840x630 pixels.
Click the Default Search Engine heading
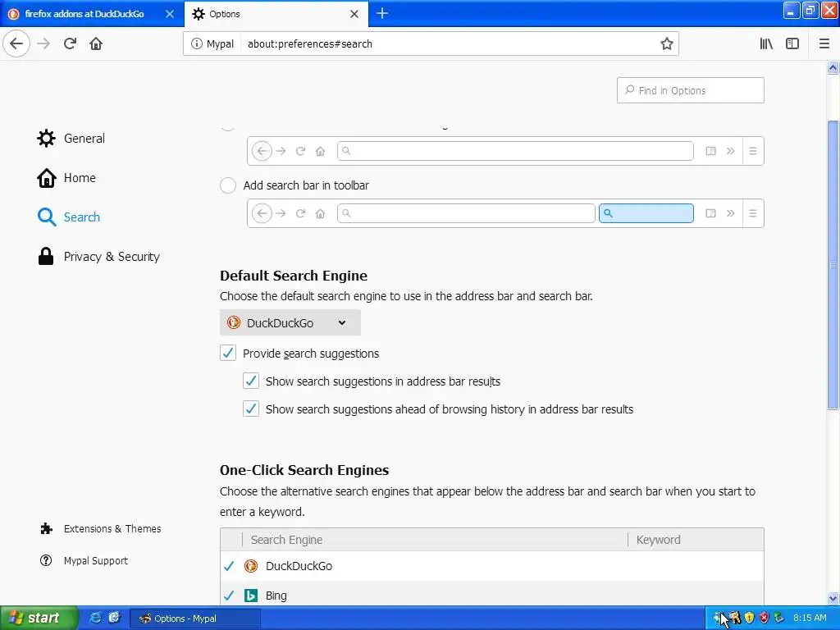point(294,276)
